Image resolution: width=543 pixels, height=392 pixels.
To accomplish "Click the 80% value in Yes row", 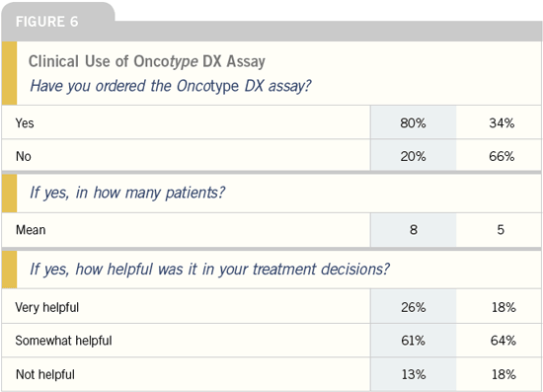I will click(x=413, y=123).
